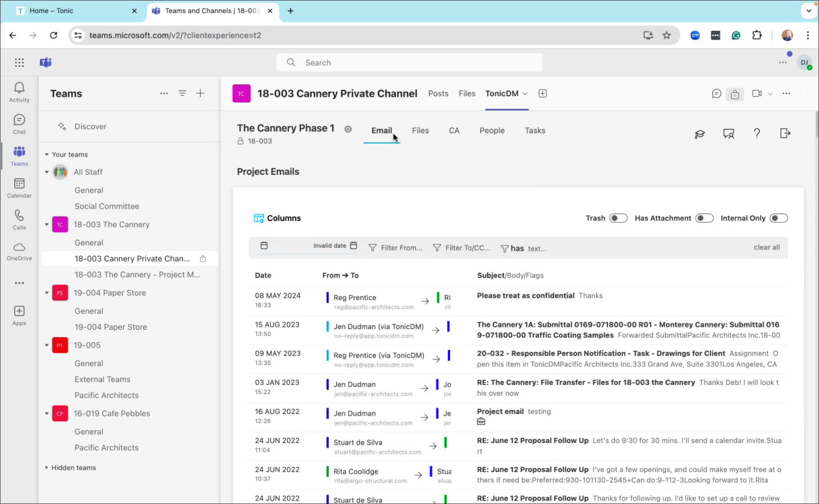Reload the page
The height and width of the screenshot is (504, 819).
[53, 35]
